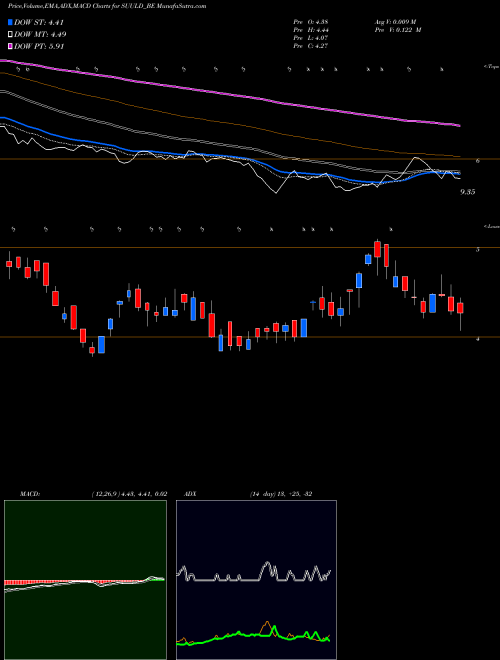Viewport: 500px width, 660px height.
Task: Click the '9.35' value label
Action: click(x=468, y=192)
